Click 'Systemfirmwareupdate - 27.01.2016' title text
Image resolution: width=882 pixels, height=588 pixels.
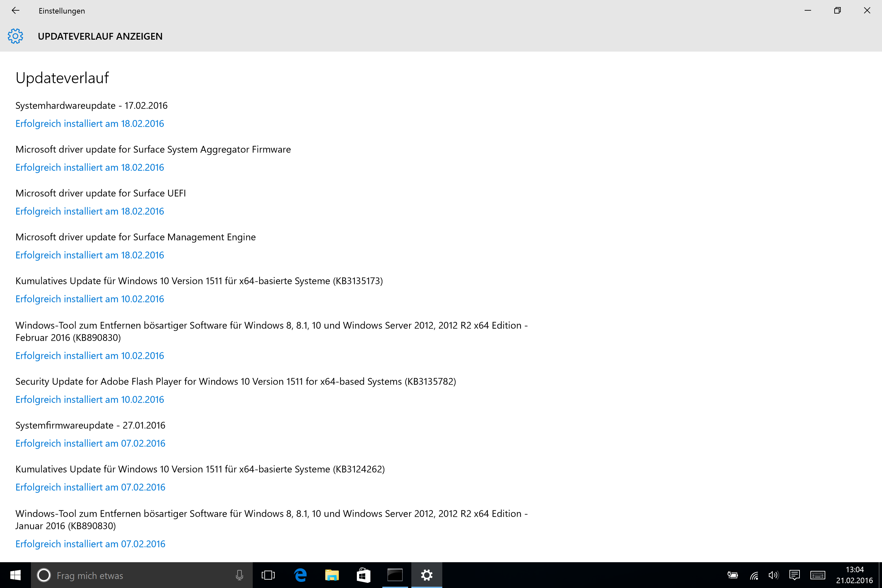[90, 426]
